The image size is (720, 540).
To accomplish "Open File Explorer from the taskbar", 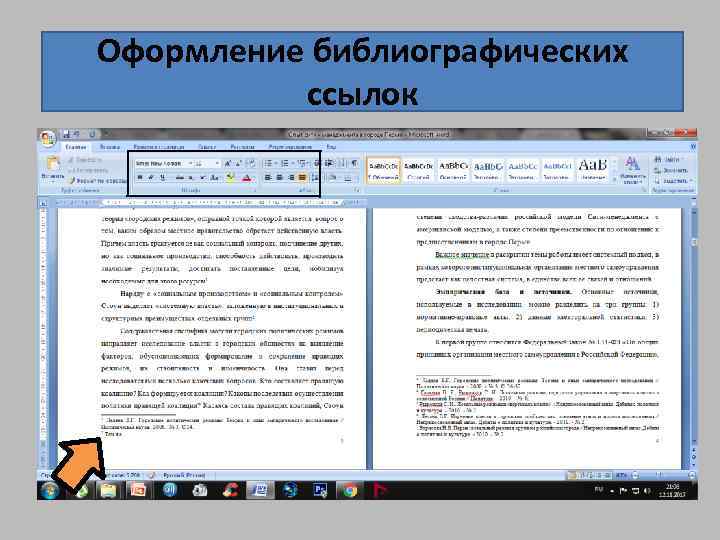I will coord(108,490).
